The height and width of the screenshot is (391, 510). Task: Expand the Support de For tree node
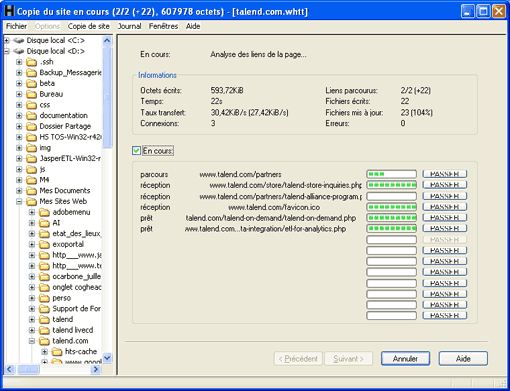(32, 309)
